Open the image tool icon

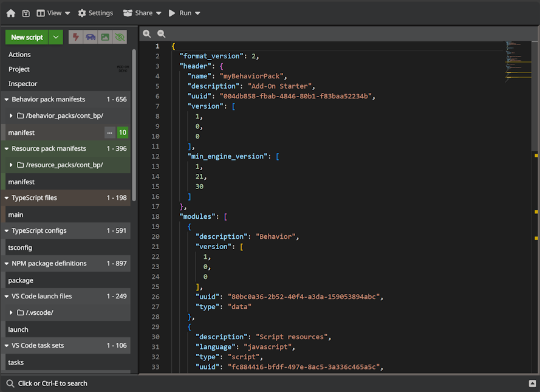coord(104,37)
